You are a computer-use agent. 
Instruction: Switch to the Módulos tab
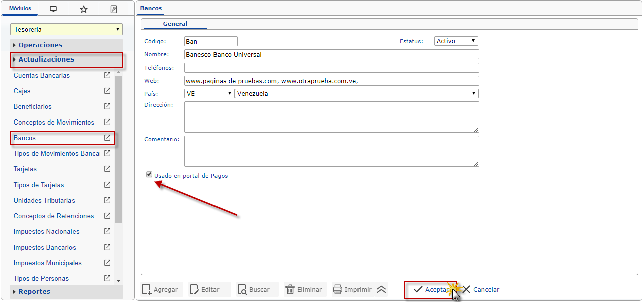[x=20, y=9]
